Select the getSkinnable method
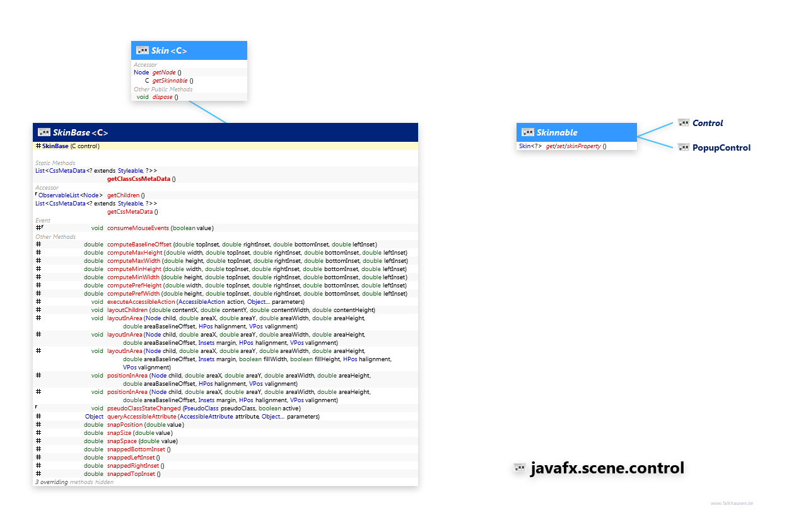The height and width of the screenshot is (532, 789). [170, 81]
